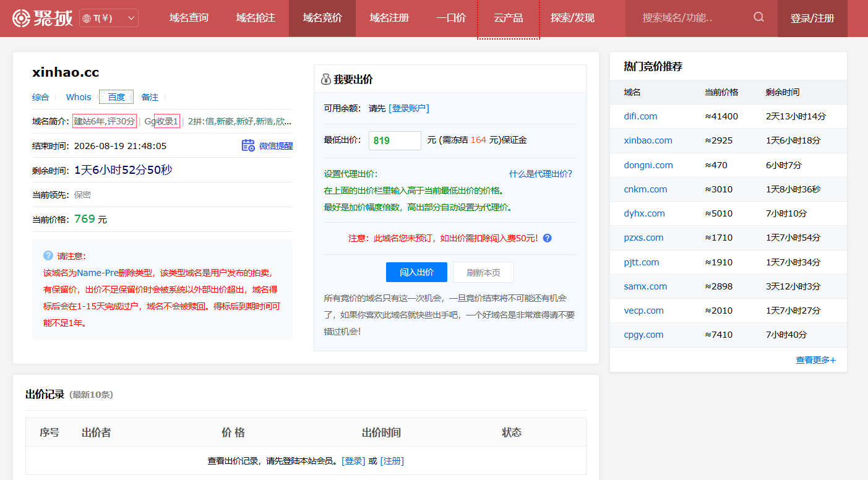
Task: Open the currency selector dropdown
Action: (109, 19)
